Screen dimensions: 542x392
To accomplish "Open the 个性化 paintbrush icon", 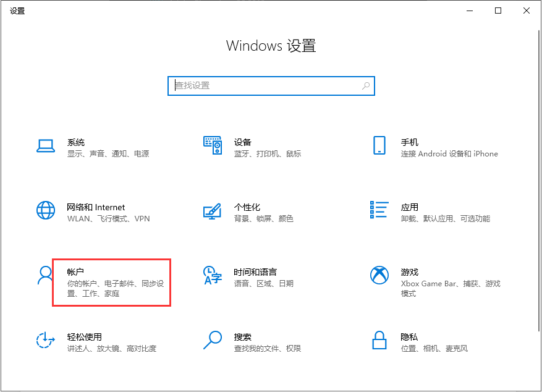I will [212, 211].
